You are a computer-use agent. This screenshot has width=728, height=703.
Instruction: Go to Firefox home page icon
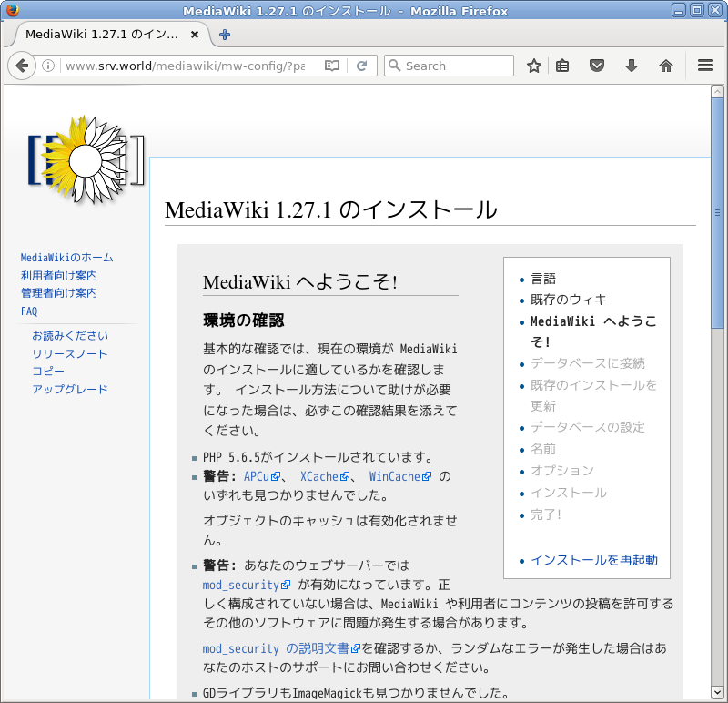point(666,66)
